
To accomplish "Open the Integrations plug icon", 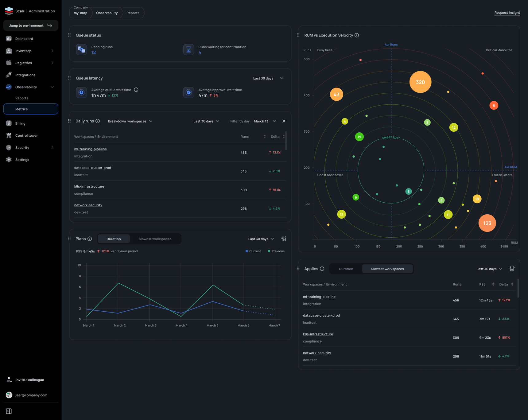I will (9, 75).
